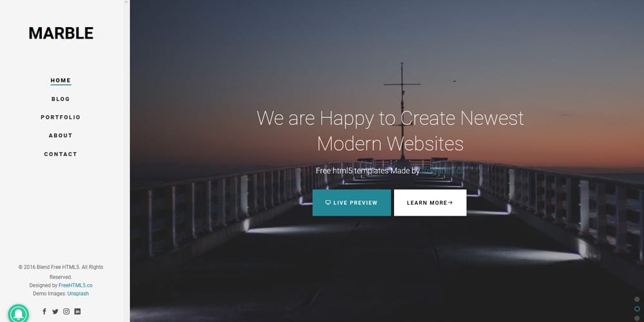Click the monitor icon in Live Preview
Screen dimensions: 644x322
coord(328,202)
